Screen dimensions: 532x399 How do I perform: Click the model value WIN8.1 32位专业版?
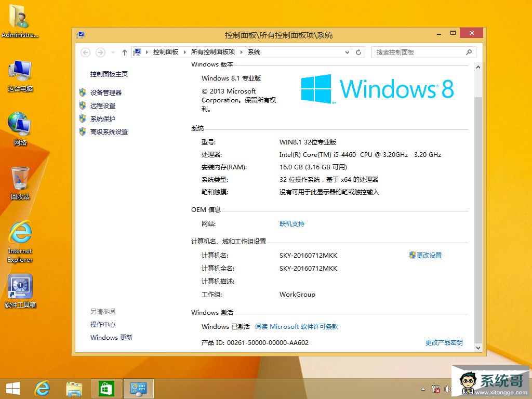click(x=308, y=142)
